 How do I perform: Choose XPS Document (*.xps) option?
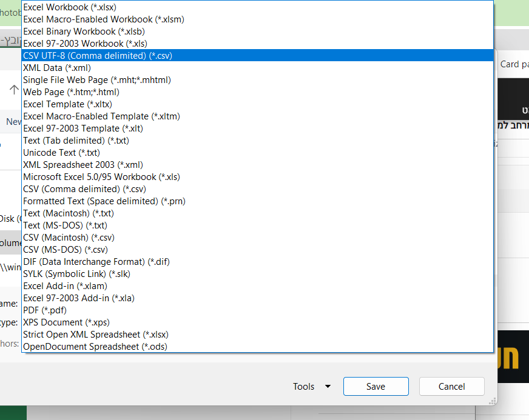66,322
